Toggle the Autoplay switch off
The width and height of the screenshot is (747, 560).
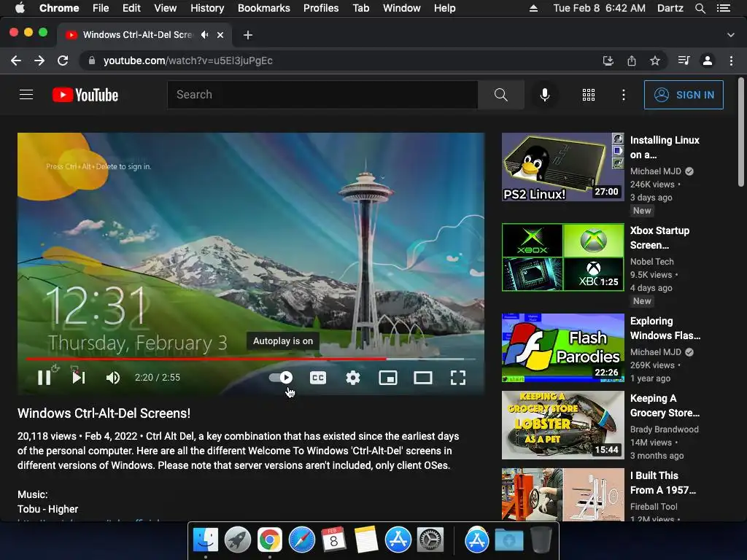281,378
